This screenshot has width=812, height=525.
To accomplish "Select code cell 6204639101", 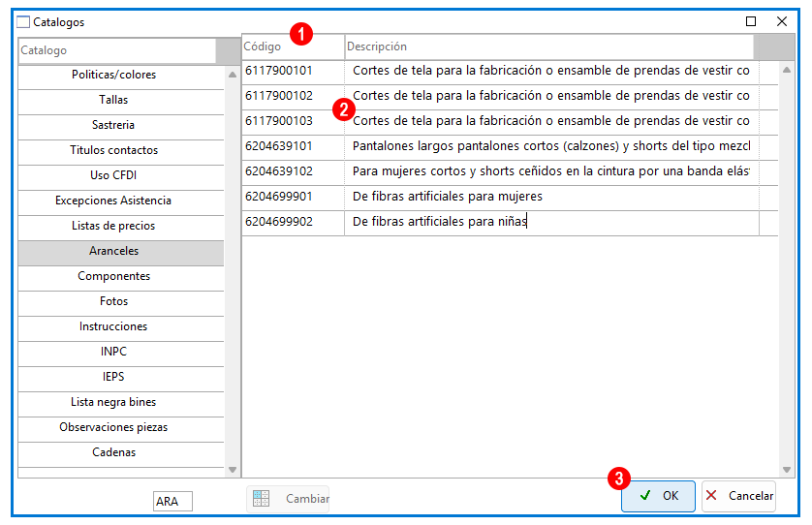I will tap(293, 146).
